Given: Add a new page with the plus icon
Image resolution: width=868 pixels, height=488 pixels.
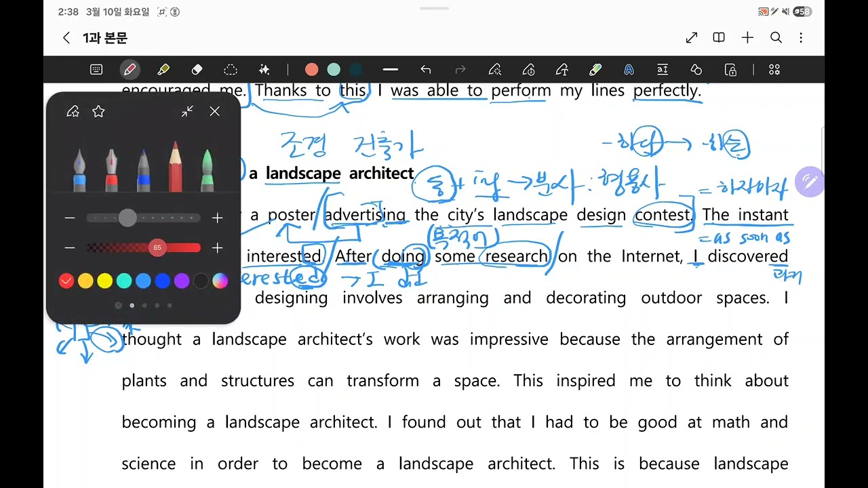Looking at the screenshot, I should pos(747,38).
